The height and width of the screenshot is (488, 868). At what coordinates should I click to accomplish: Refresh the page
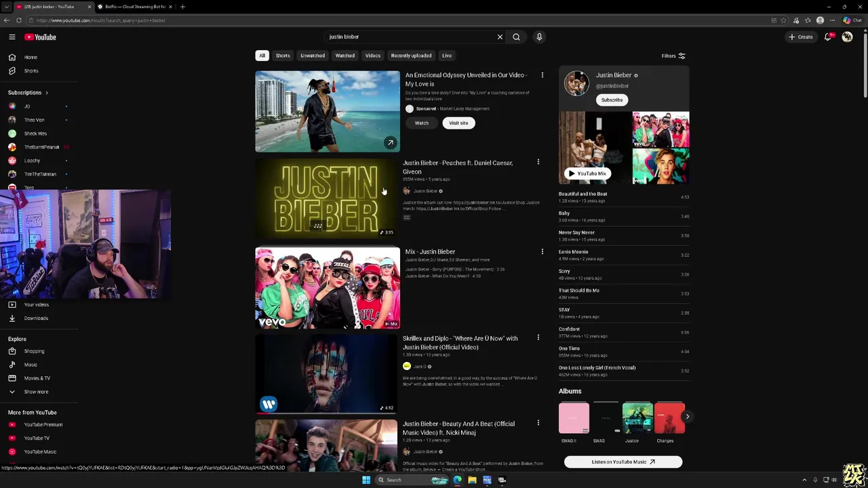pyautogui.click(x=18, y=20)
